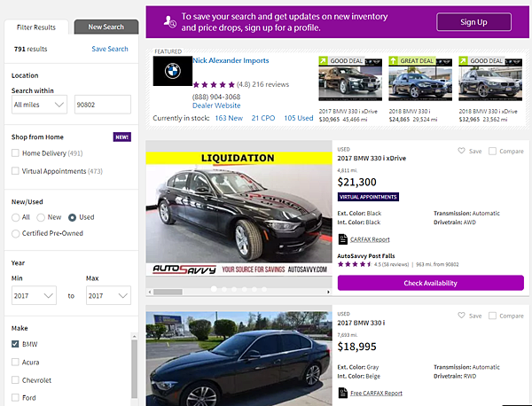Uncheck the BMW make checkbox
Viewport: 532px width, 406px height.
pyautogui.click(x=15, y=344)
